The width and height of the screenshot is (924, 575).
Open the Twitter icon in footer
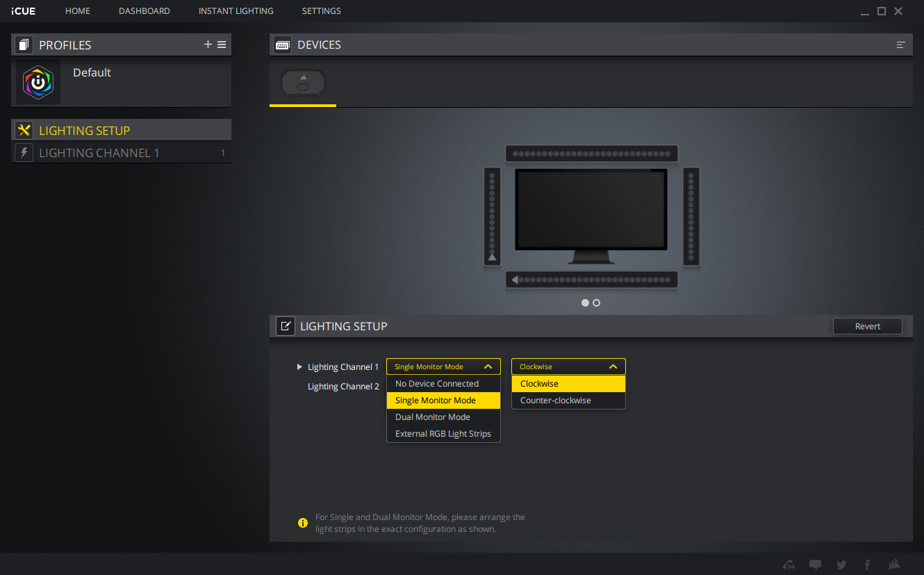coord(841,565)
